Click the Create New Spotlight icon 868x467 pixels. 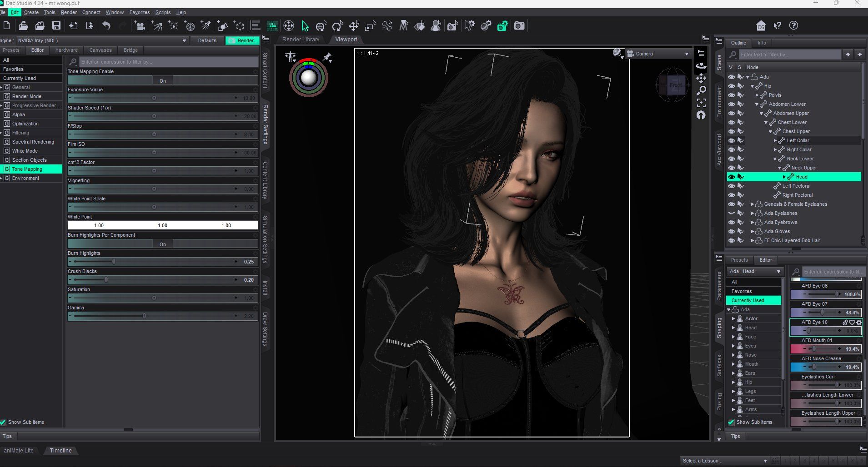(206, 26)
